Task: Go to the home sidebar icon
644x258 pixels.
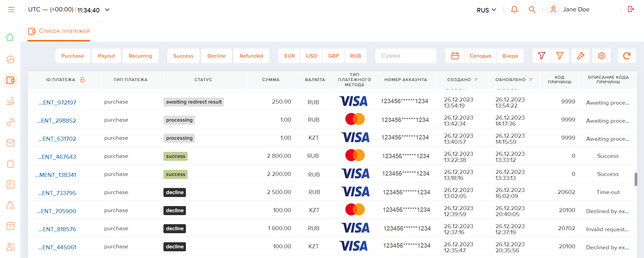Action: (10, 37)
